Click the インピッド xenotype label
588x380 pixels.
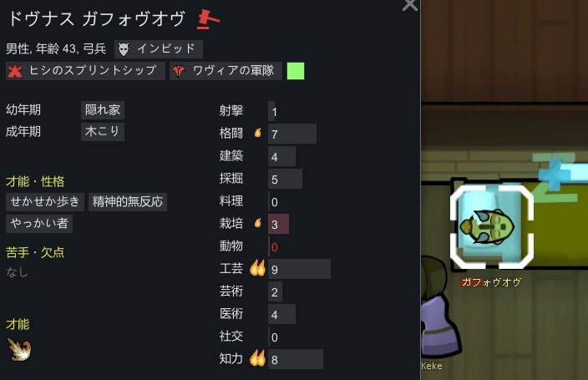click(165, 48)
